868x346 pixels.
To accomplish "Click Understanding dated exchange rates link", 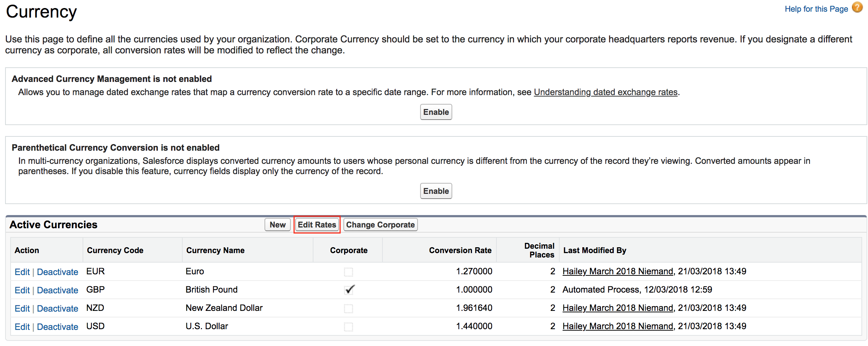I will [x=606, y=92].
